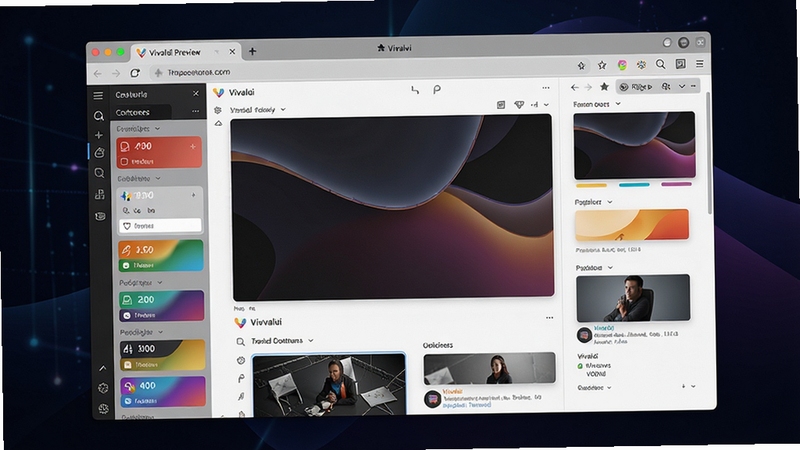
Task: Click the square icon left of the diamond
Action: (501, 105)
